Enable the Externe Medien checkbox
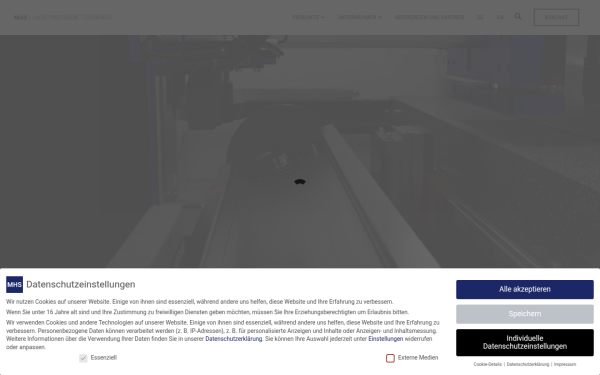 (390, 358)
